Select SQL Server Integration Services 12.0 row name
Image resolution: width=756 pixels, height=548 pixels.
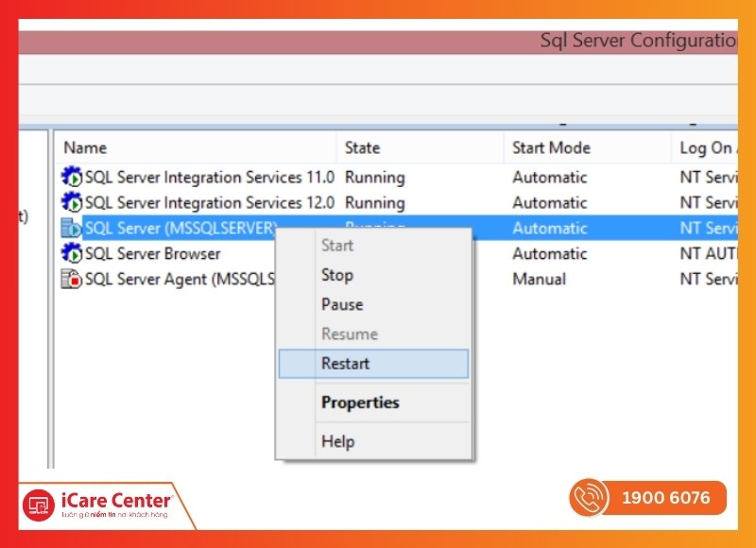coord(210,203)
